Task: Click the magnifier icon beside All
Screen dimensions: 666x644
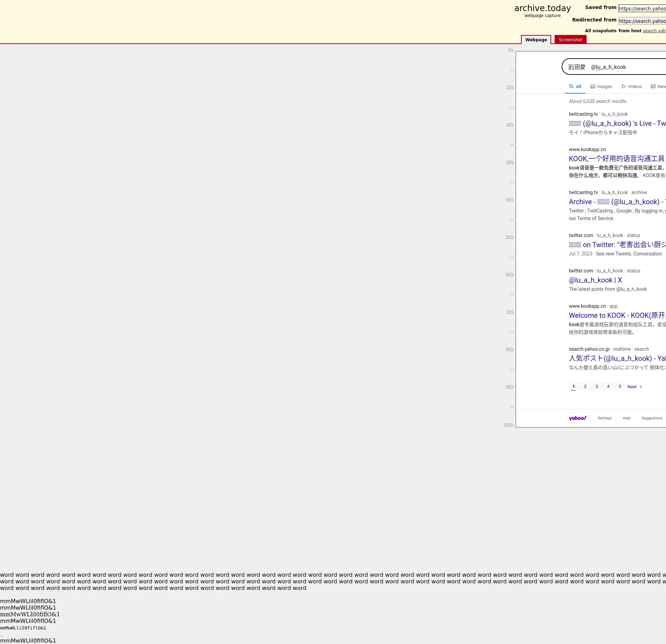Action: coord(571,86)
